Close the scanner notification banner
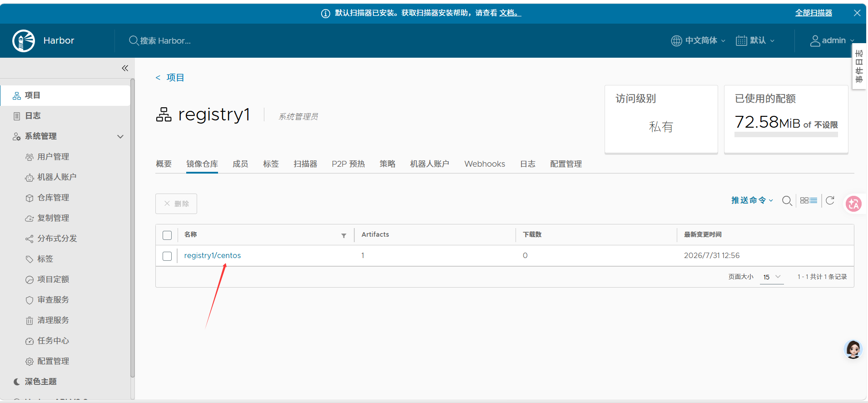 pos(857,13)
